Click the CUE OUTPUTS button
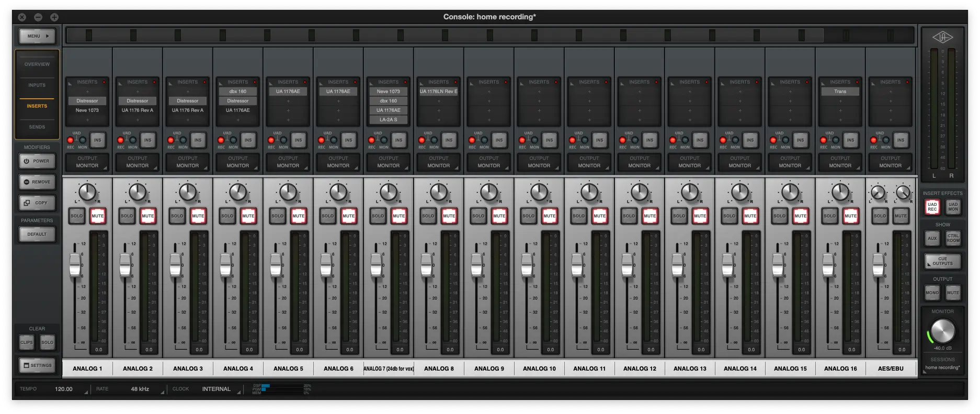The height and width of the screenshot is (414, 980). (942, 261)
